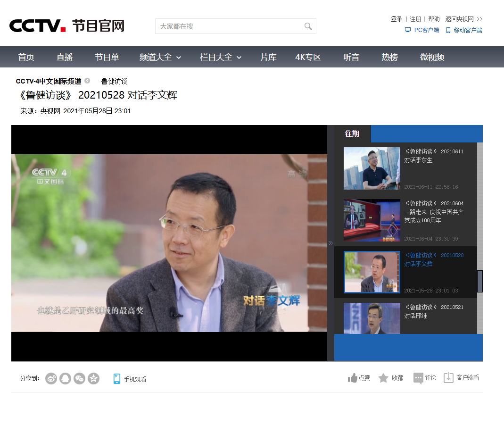
Task: Click the phone icon for 手机观看
Action: click(117, 378)
